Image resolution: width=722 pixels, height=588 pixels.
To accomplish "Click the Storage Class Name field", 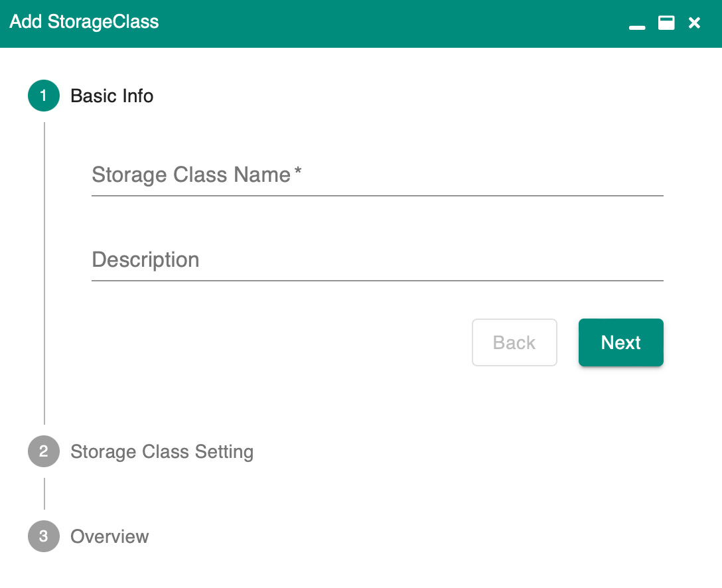I will coord(378,175).
